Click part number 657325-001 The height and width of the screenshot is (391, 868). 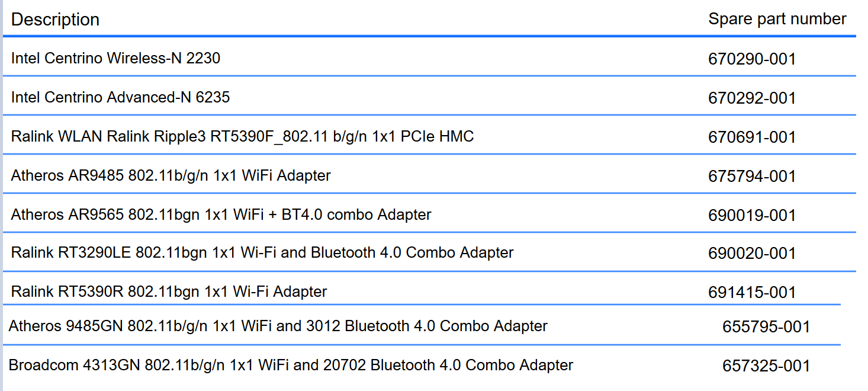tap(766, 366)
